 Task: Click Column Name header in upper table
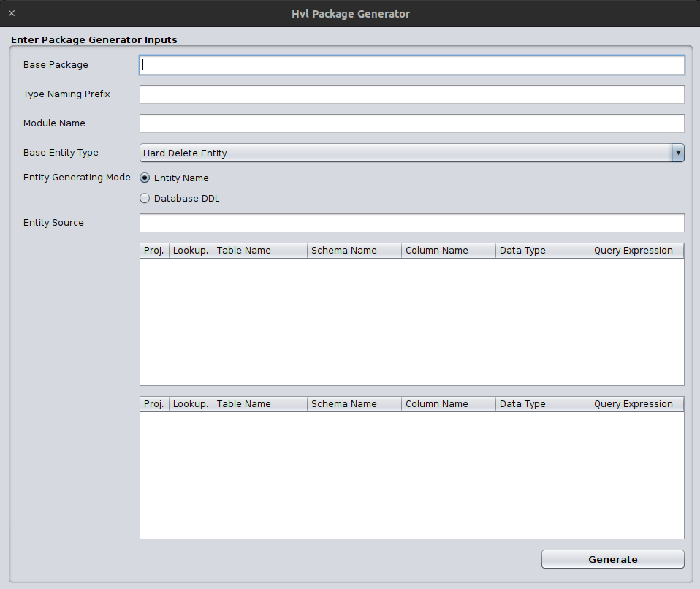coord(448,251)
